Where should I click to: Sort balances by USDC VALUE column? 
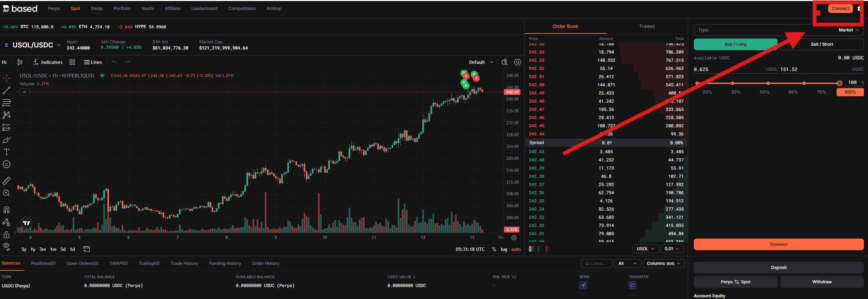tap(401, 277)
